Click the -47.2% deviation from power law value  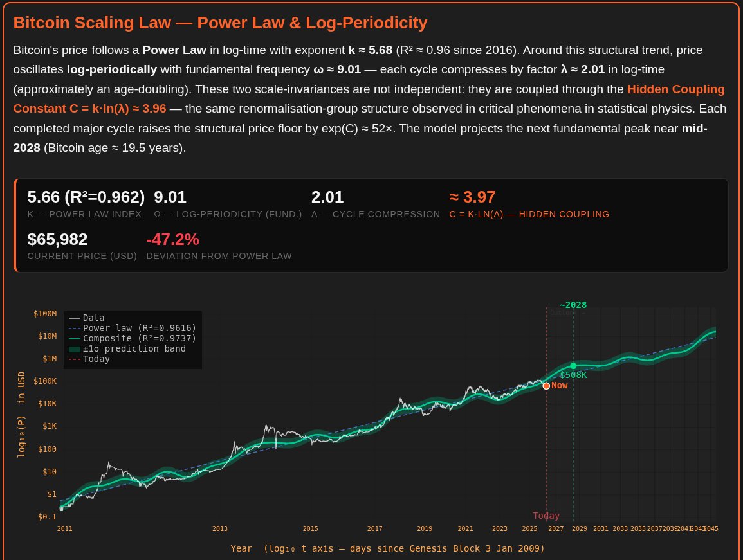(x=172, y=239)
